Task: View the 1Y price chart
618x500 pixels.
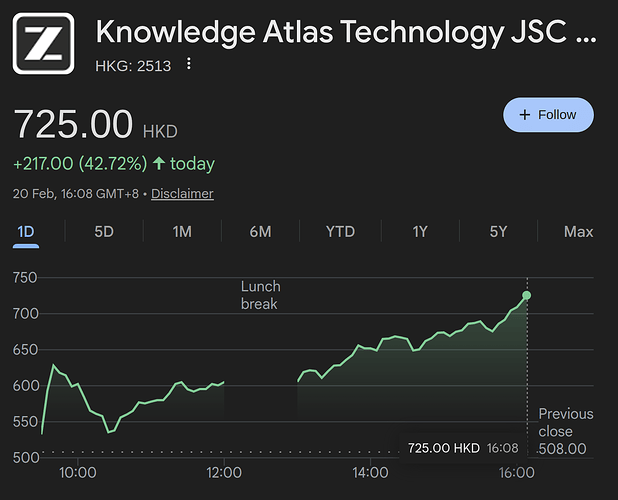Action: tap(420, 232)
